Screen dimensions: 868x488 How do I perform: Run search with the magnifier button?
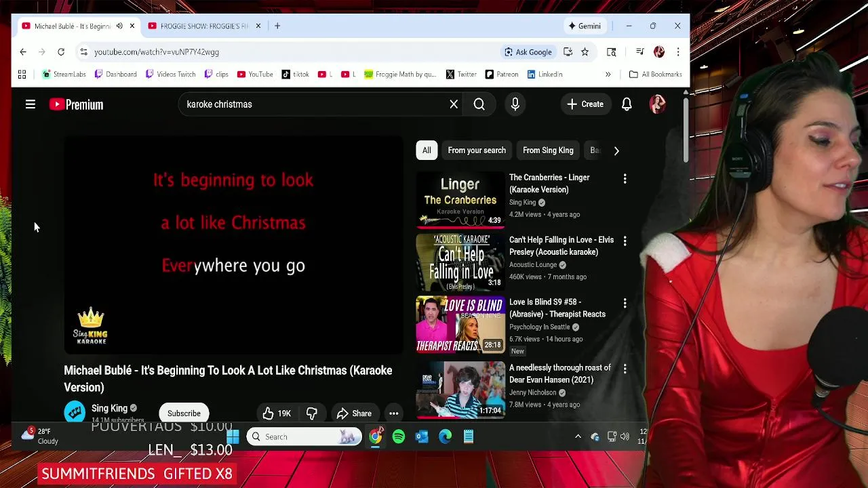[x=479, y=104]
